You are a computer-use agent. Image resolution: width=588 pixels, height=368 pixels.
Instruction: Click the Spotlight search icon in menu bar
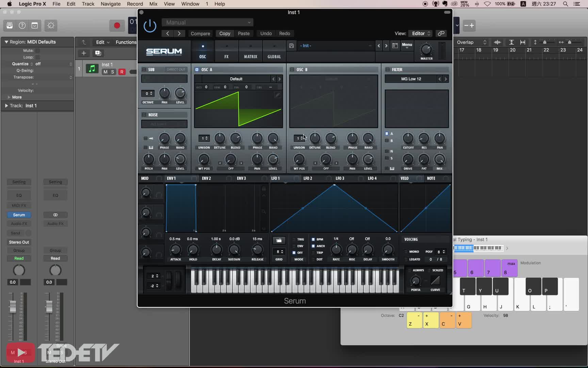pos(566,4)
